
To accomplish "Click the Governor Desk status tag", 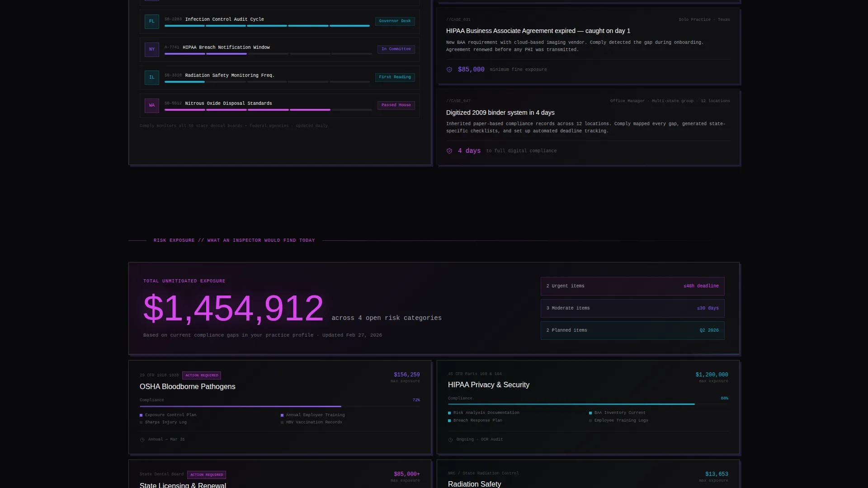I will [395, 21].
